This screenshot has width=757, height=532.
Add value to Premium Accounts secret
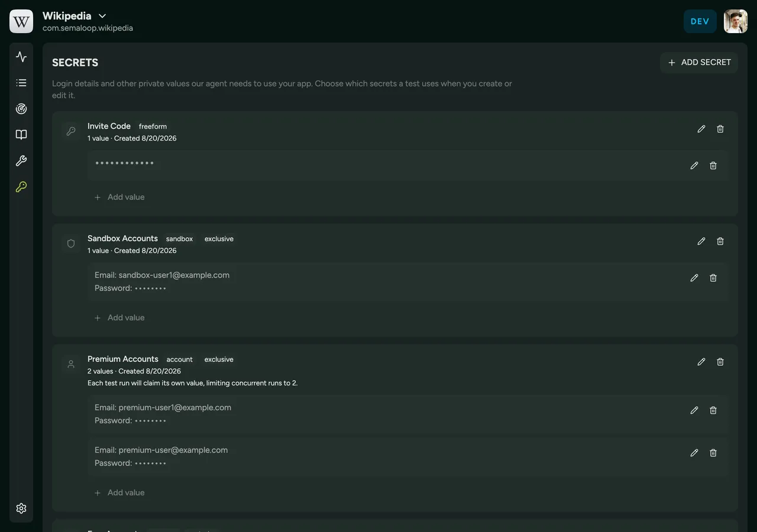click(119, 492)
